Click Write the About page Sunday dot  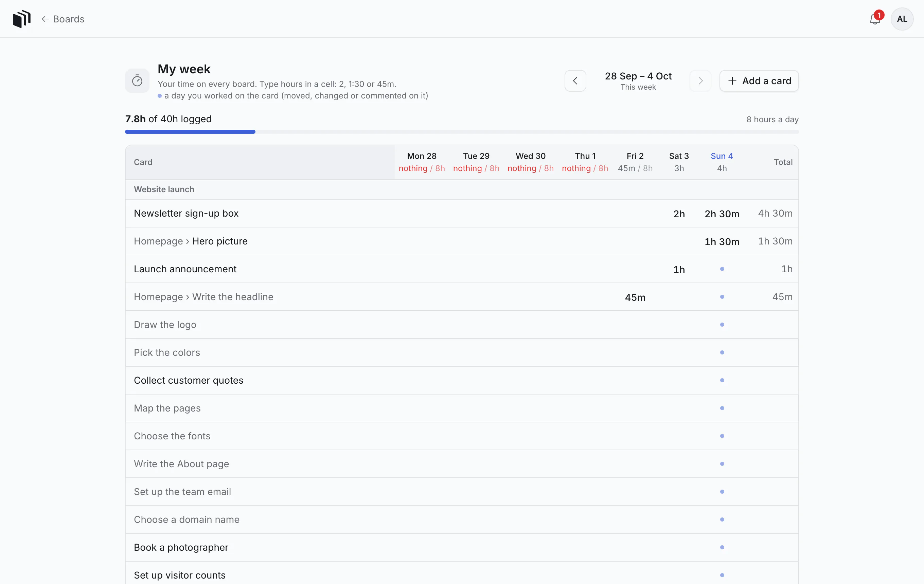click(x=722, y=464)
